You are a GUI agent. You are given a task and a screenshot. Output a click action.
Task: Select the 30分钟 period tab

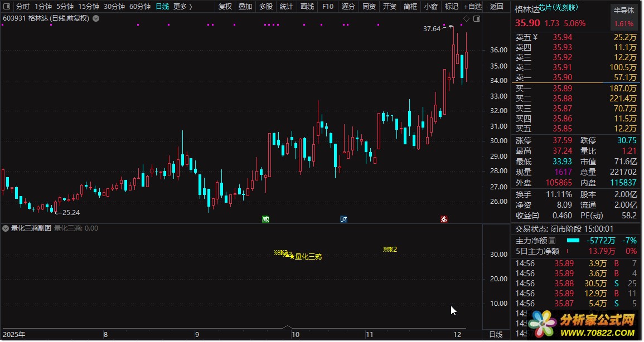pos(114,7)
